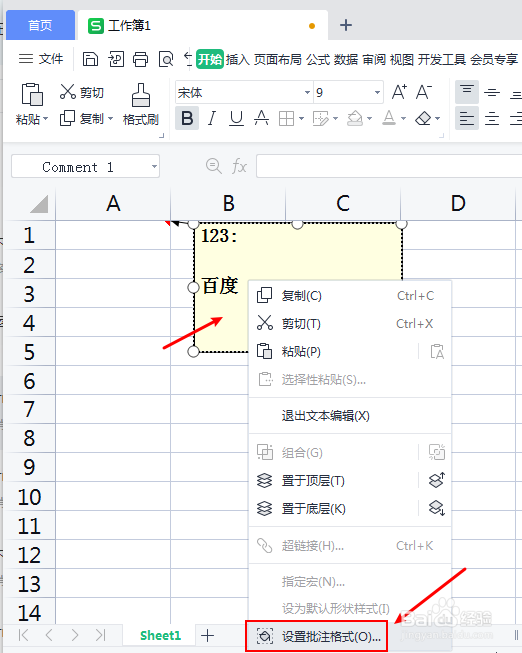Click the Borders icon

tap(286, 119)
